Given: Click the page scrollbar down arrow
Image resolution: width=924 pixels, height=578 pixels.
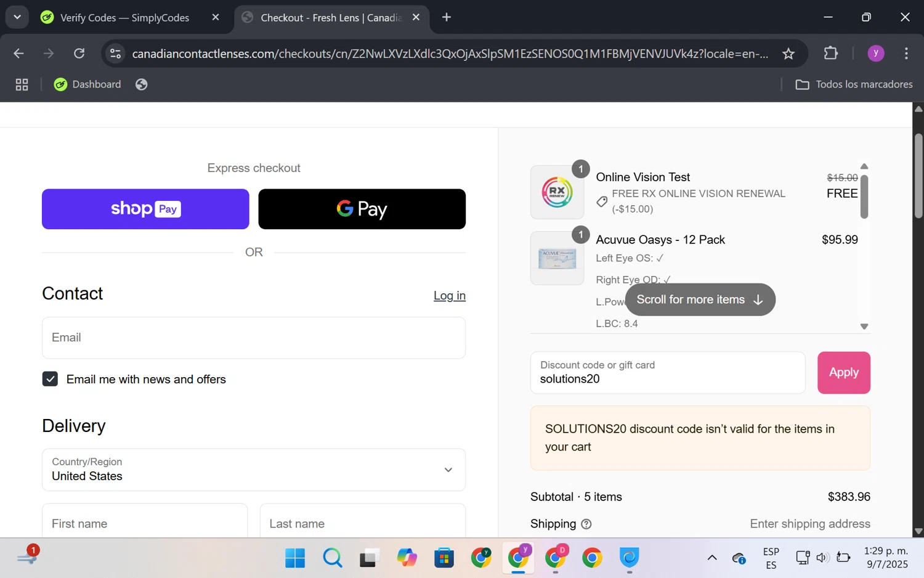Looking at the screenshot, I should (918, 531).
